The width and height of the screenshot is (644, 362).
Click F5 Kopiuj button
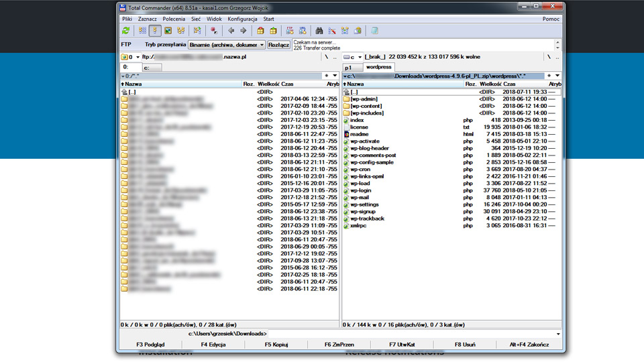click(x=276, y=345)
